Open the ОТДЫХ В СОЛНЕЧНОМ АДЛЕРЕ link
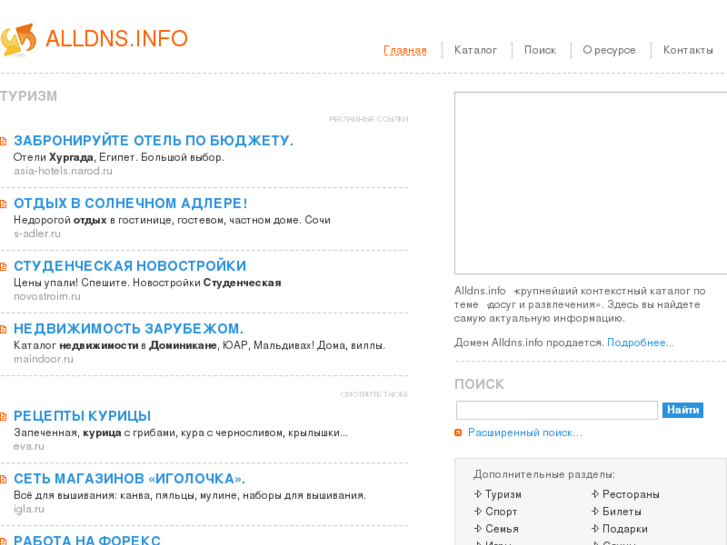Image resolution: width=727 pixels, height=545 pixels. point(130,203)
